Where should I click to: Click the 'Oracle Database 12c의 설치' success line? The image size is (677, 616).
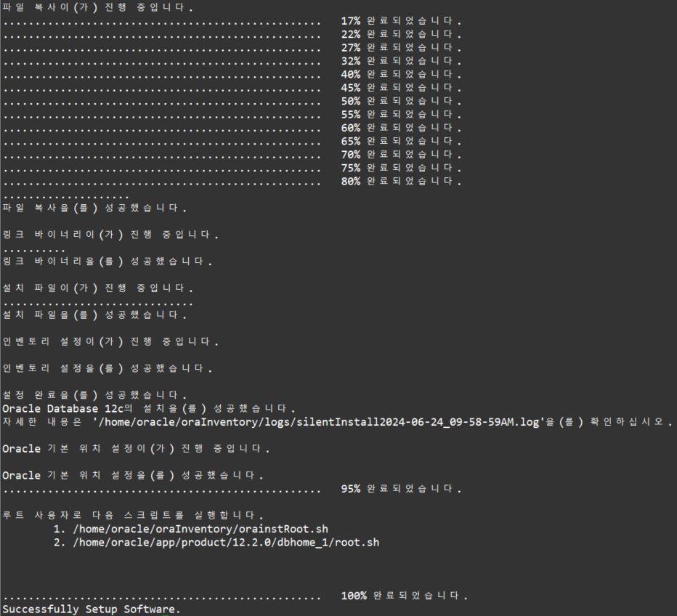tap(149, 409)
